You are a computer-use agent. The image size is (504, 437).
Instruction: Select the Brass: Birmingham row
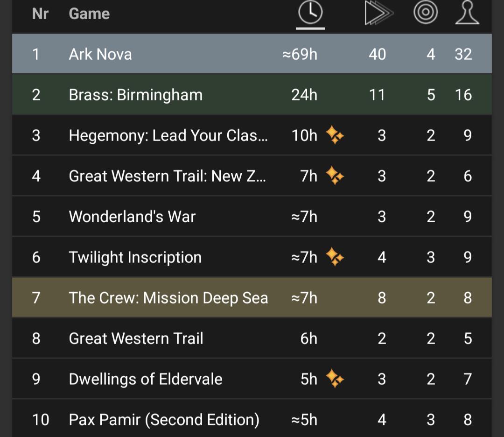tap(252, 94)
